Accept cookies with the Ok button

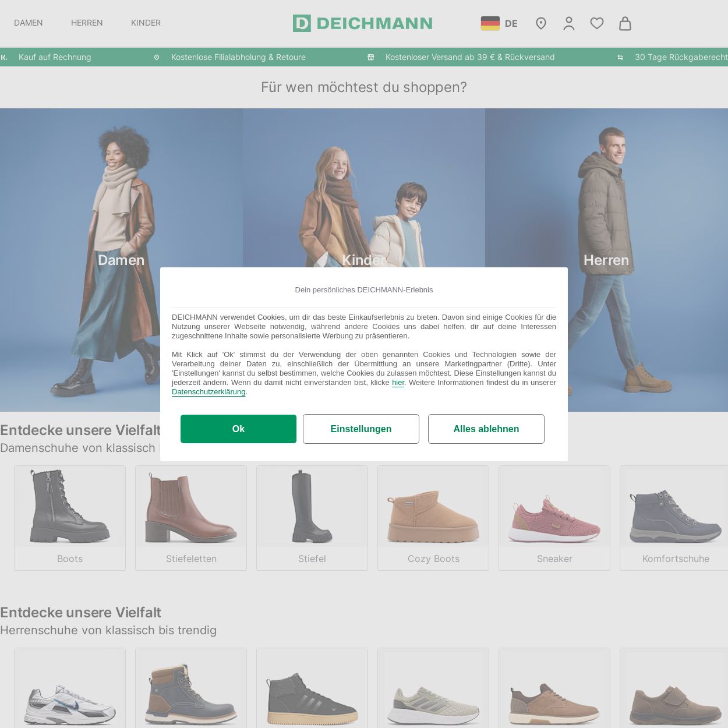238,429
